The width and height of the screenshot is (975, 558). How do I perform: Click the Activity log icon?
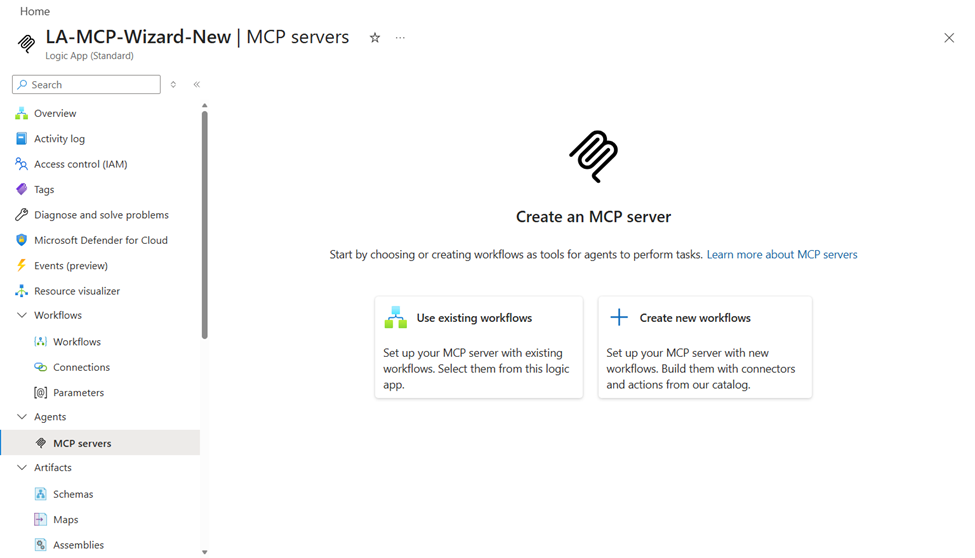[22, 139]
